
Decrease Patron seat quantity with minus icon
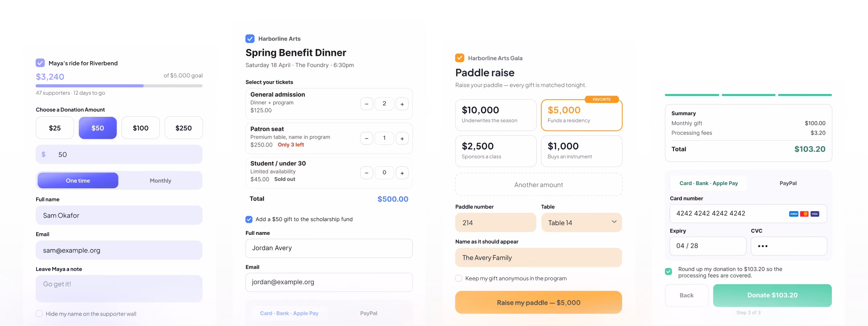366,139
